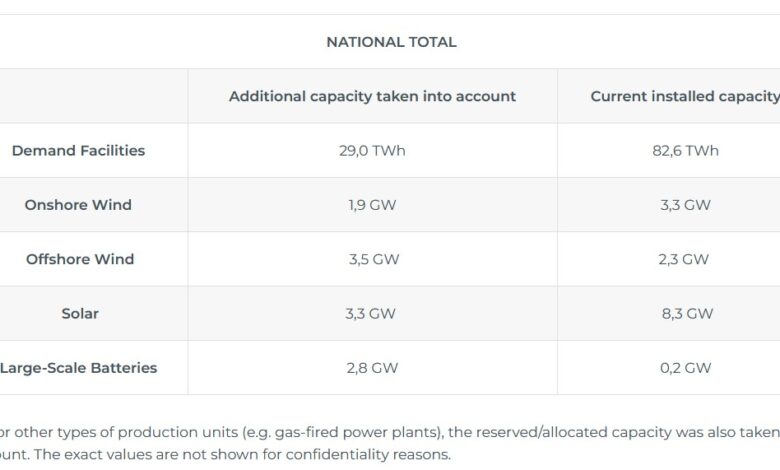Select the Current installed capacity column header
This screenshot has width=780, height=470.
(685, 96)
